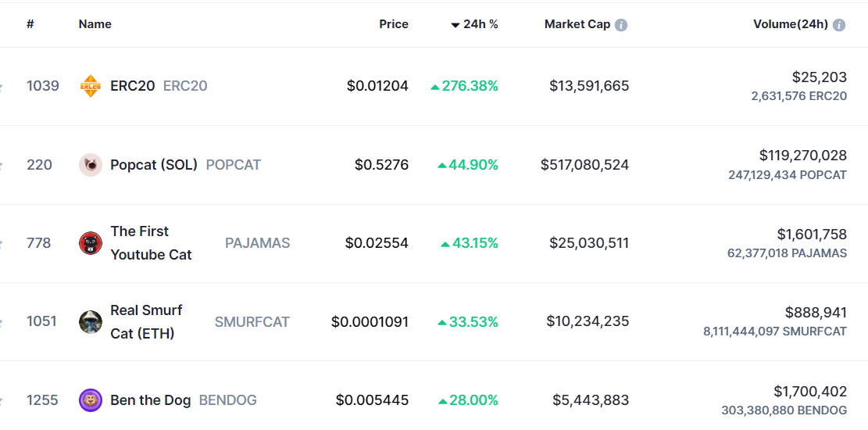868x430 pixels.
Task: Sort by the # rank column header
Action: point(30,24)
